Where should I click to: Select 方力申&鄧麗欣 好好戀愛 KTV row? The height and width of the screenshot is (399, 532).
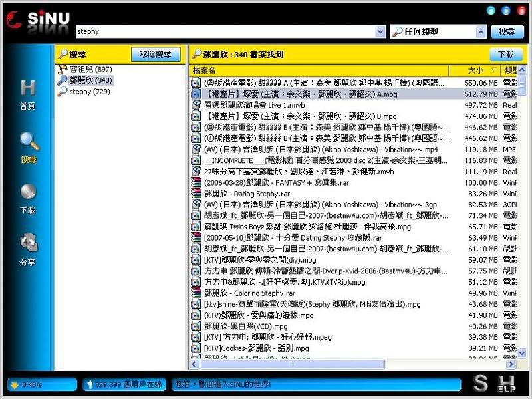(x=353, y=282)
